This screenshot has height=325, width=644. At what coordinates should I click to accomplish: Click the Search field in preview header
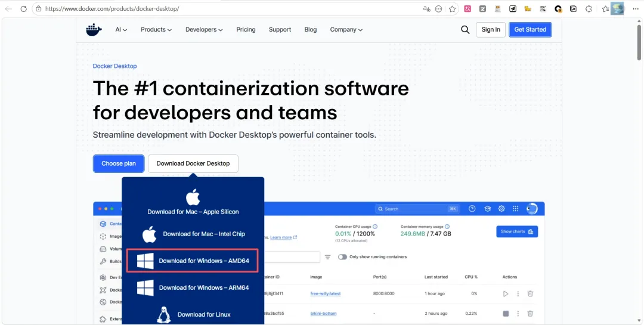[417, 209]
